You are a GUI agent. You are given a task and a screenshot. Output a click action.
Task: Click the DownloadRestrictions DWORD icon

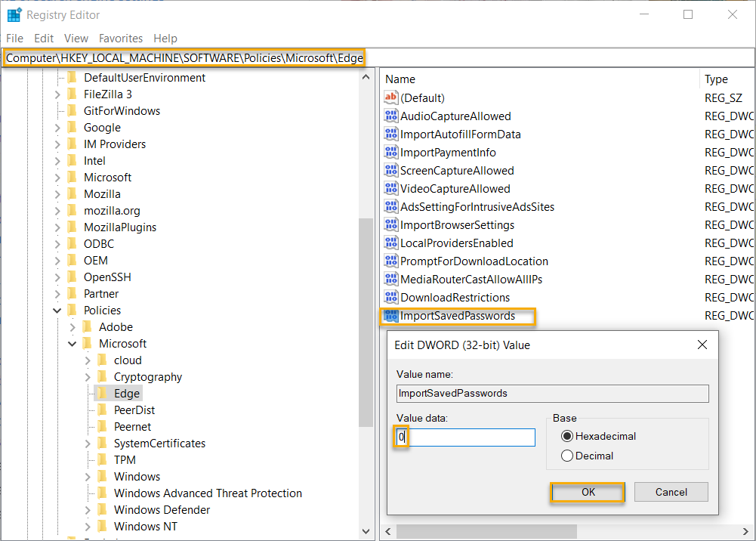click(x=390, y=297)
